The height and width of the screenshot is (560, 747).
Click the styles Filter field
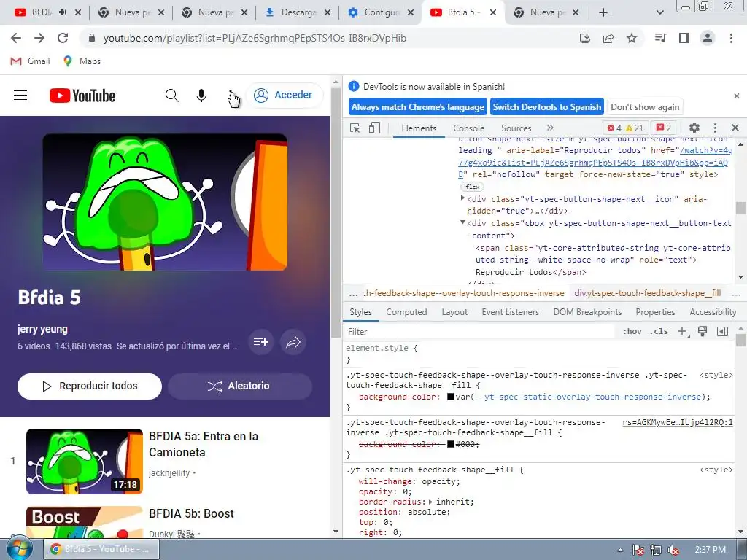pos(480,332)
